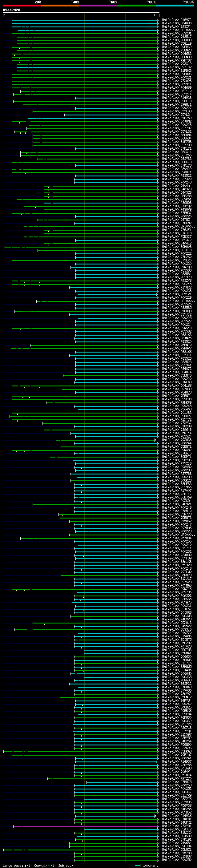This screenshot has height=868, width=197.
Task: Click the white query ruler bar
Action: coord(81,12)
